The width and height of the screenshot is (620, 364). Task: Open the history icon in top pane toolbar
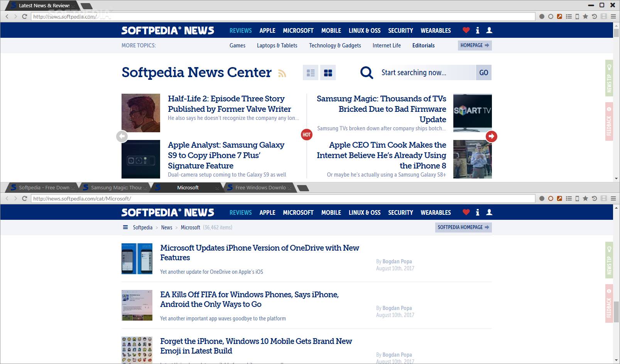pyautogui.click(x=594, y=17)
